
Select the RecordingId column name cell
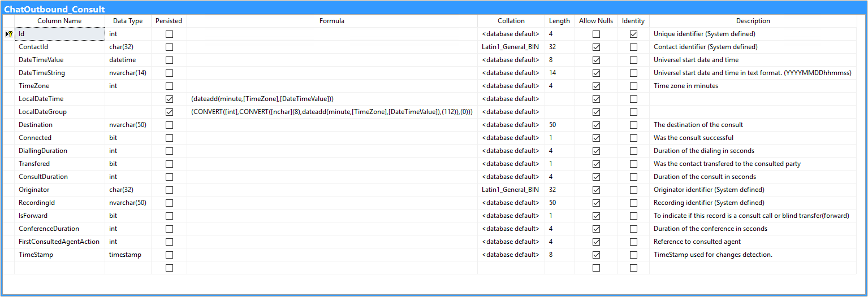tap(59, 203)
